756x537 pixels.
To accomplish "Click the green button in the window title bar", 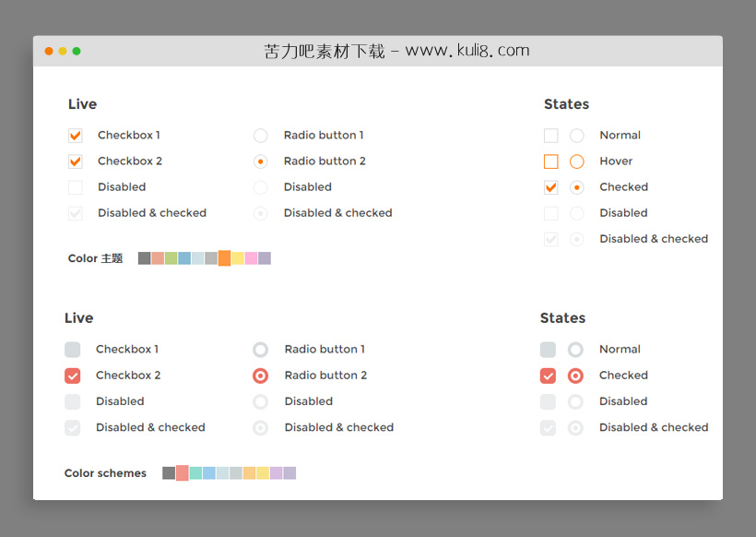I will [77, 51].
